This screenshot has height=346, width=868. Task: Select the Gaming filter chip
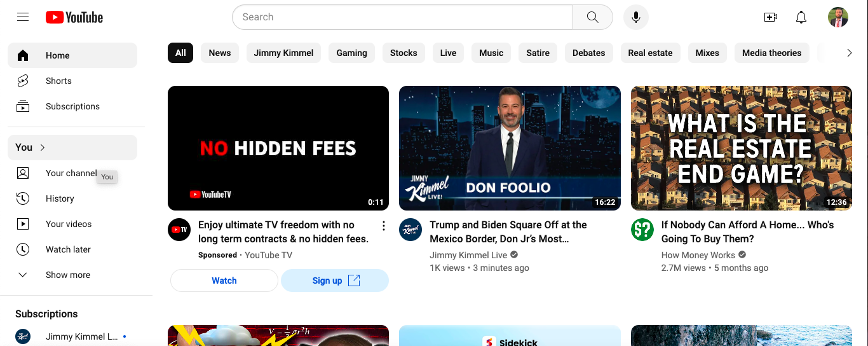[351, 53]
